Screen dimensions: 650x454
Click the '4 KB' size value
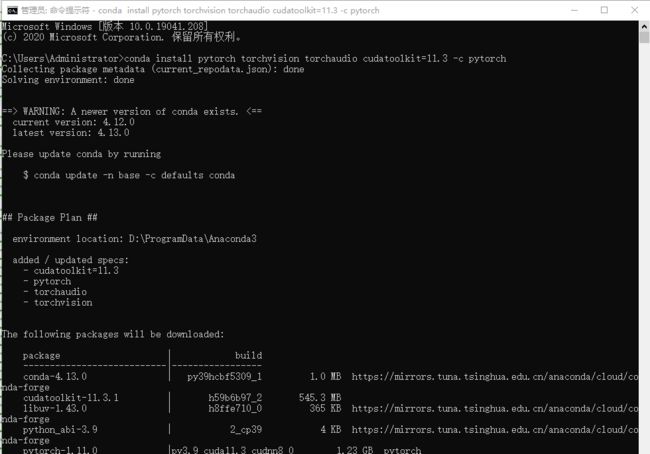point(331,430)
